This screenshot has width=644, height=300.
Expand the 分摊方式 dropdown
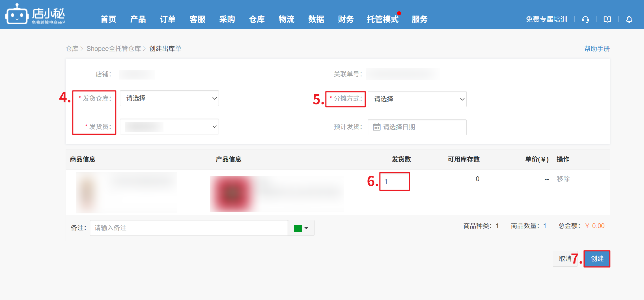point(417,99)
